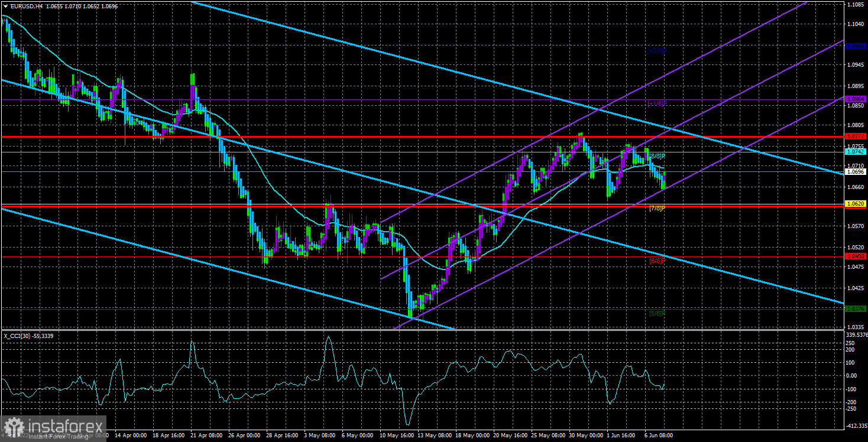Select the [+2/8]P Murray level label

click(x=657, y=51)
